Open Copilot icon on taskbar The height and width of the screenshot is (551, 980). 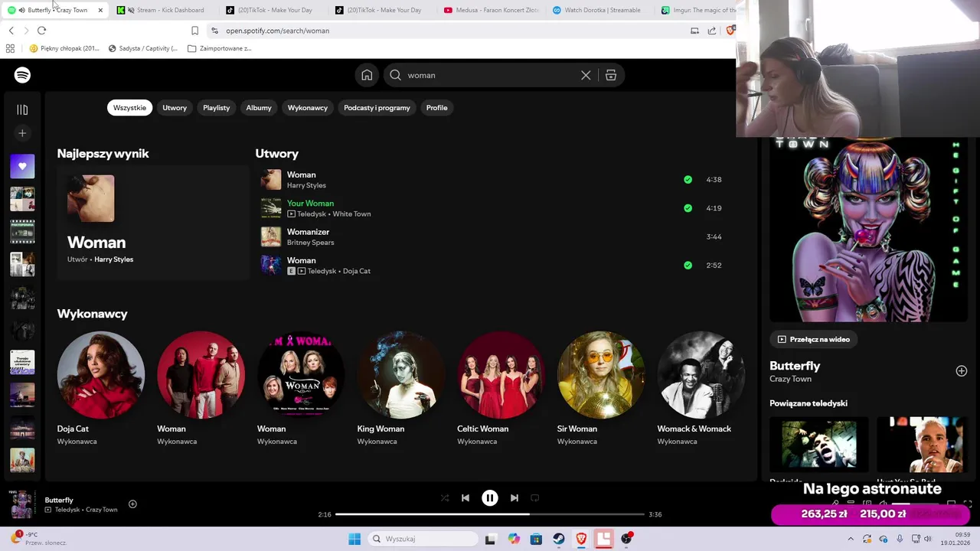[x=514, y=539]
